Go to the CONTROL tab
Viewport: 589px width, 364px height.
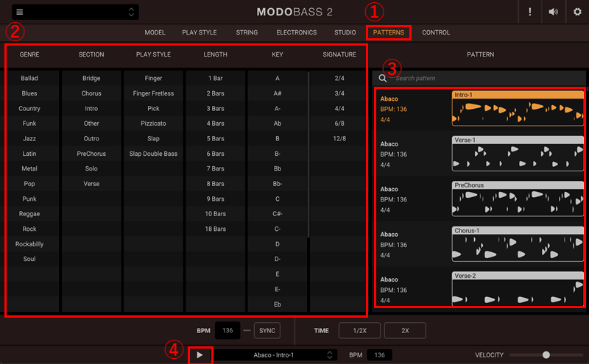pyautogui.click(x=436, y=32)
